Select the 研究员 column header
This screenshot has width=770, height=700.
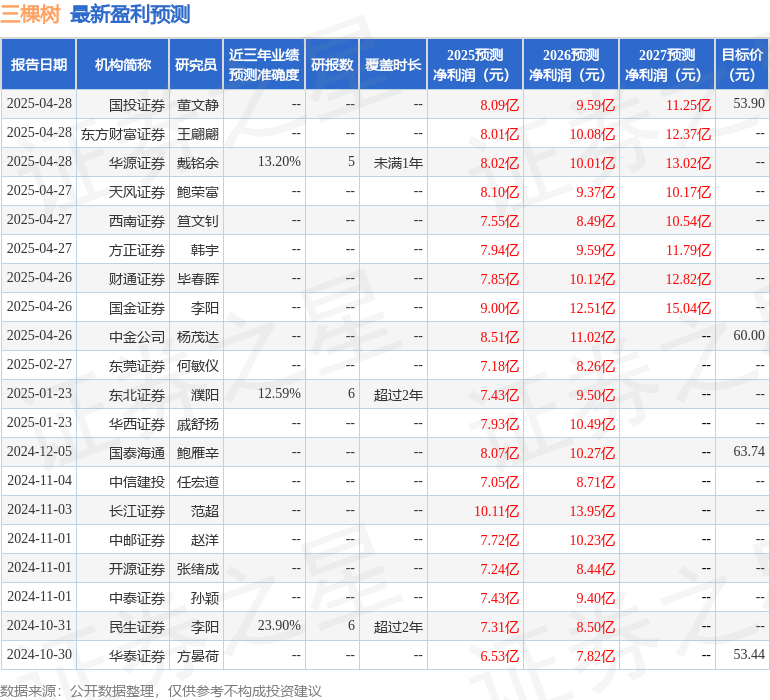click(196, 64)
